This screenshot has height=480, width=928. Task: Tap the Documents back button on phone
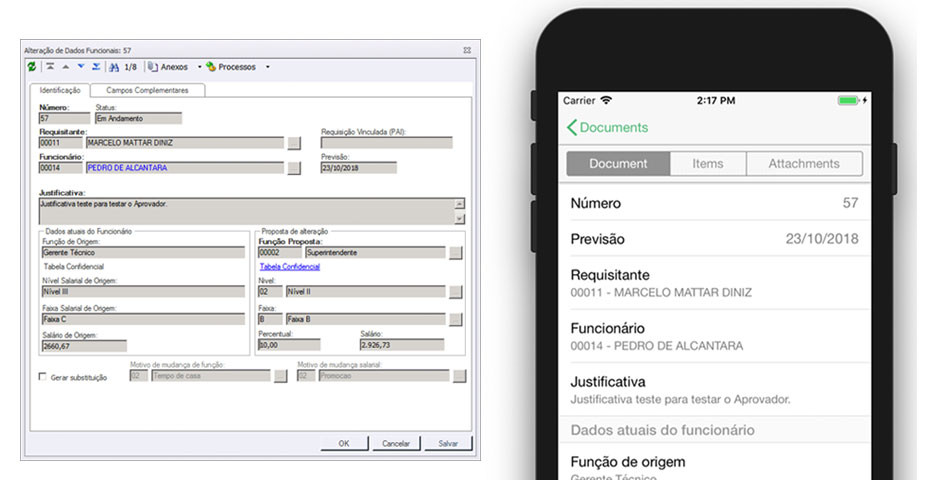tap(607, 127)
